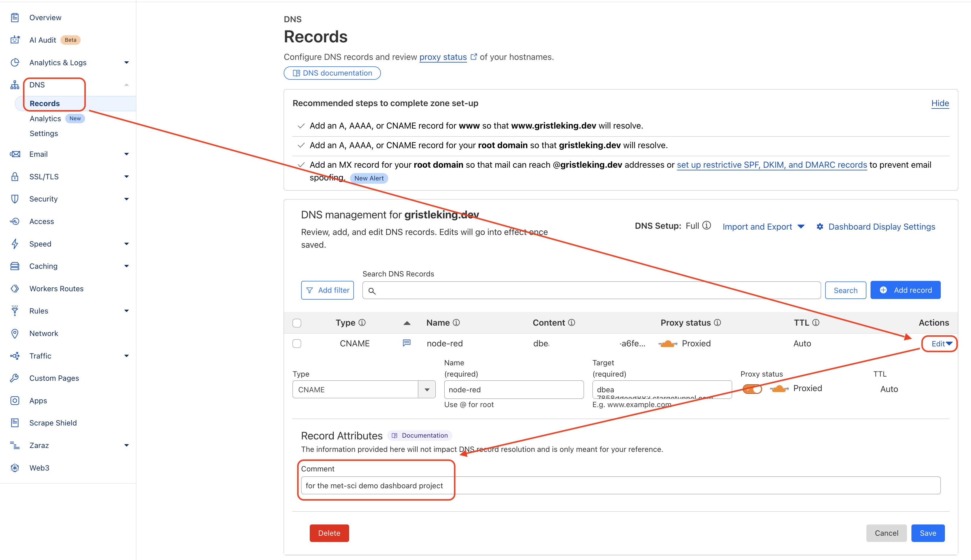The width and height of the screenshot is (971, 560).
Task: Open DNS Analytics in the sidebar
Action: (x=45, y=119)
